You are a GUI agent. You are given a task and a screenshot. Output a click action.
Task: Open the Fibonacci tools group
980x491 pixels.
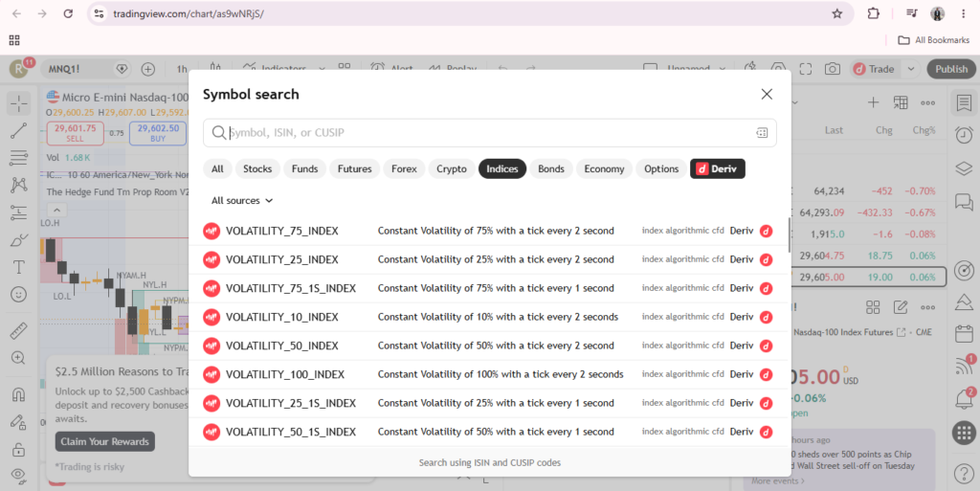pyautogui.click(x=19, y=157)
